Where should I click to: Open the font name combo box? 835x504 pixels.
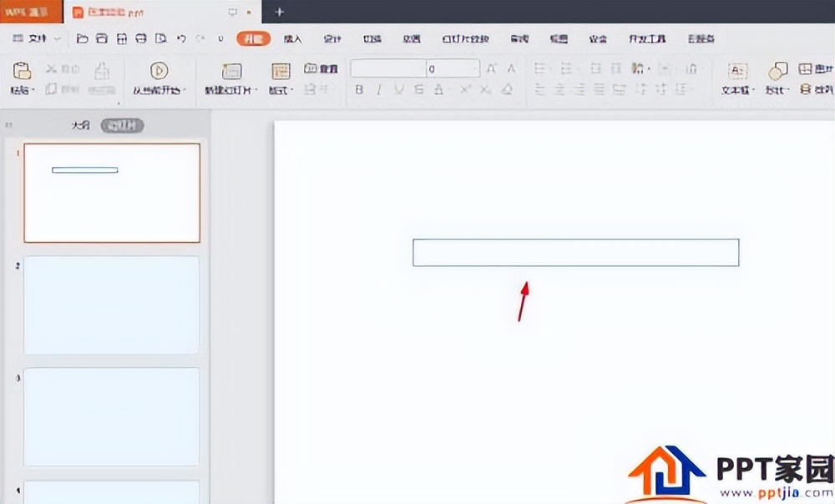pyautogui.click(x=388, y=68)
